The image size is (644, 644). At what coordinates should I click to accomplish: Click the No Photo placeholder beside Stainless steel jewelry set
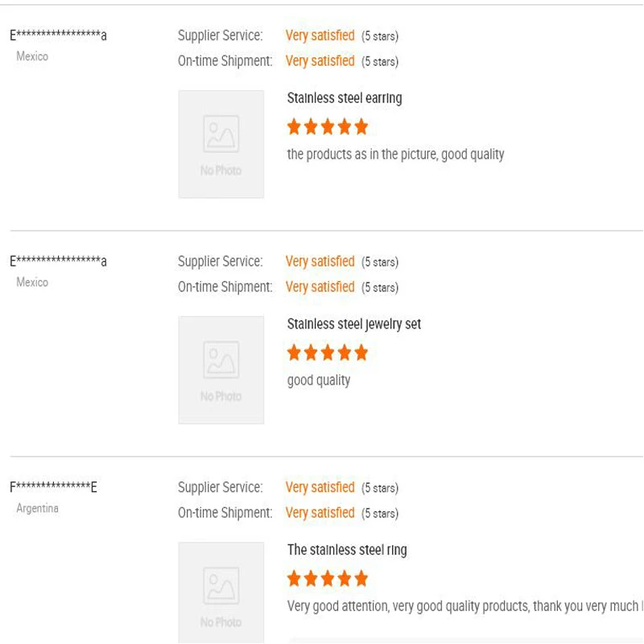coord(221,369)
